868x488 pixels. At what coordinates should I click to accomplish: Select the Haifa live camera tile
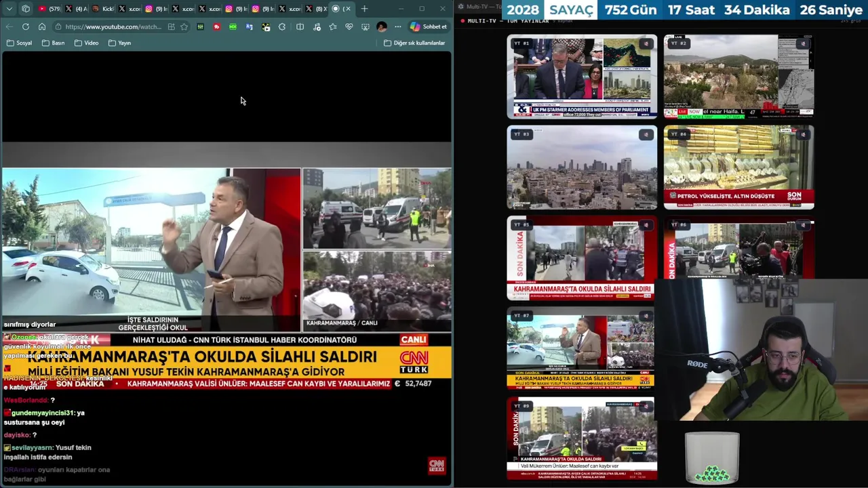738,77
